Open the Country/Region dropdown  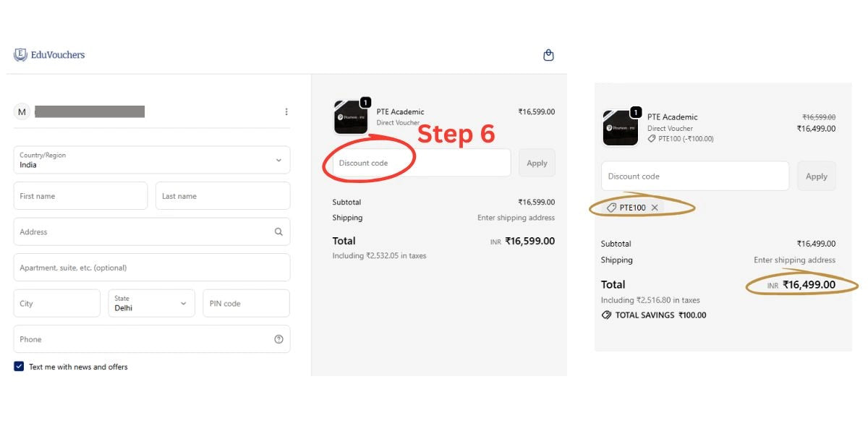coord(152,160)
